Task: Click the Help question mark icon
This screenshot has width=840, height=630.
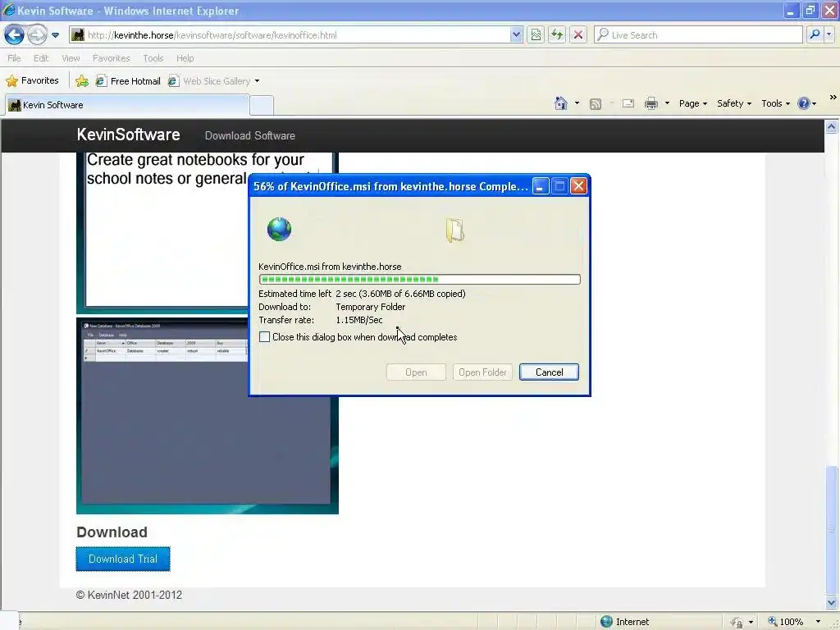Action: 804,103
